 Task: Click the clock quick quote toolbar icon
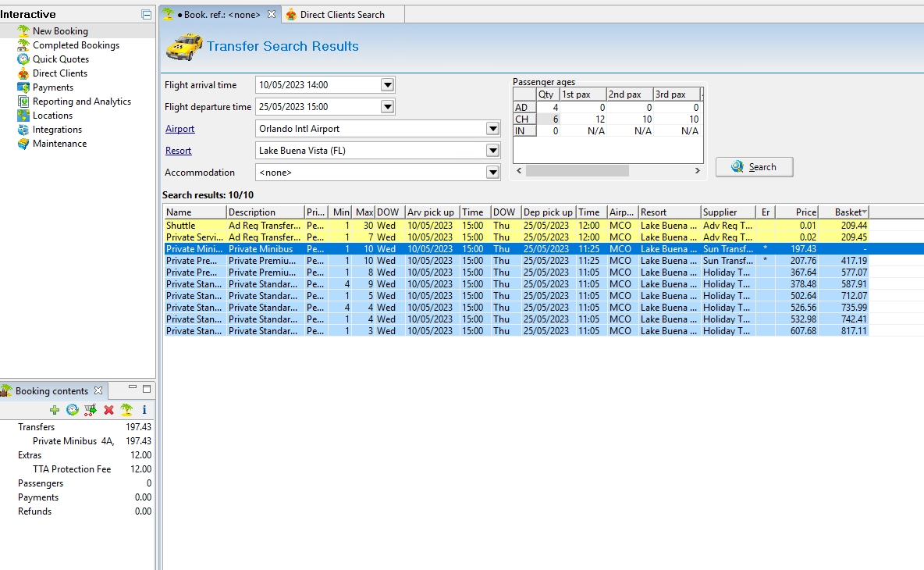73,410
